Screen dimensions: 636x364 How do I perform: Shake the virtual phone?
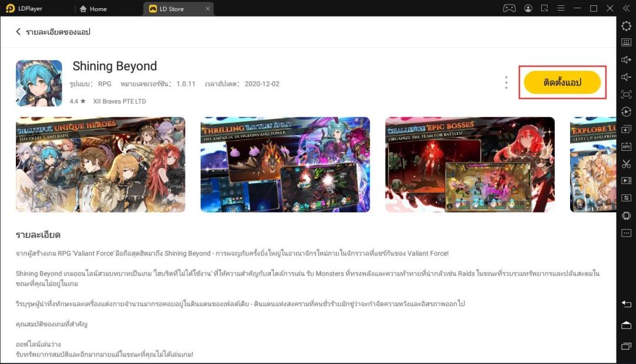[626, 216]
